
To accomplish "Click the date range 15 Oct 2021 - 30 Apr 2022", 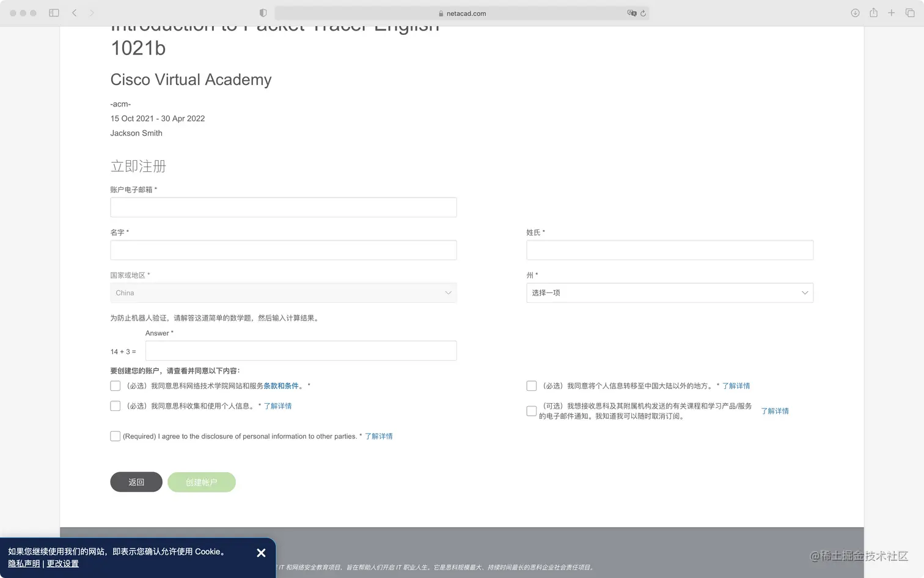I will 158,119.
